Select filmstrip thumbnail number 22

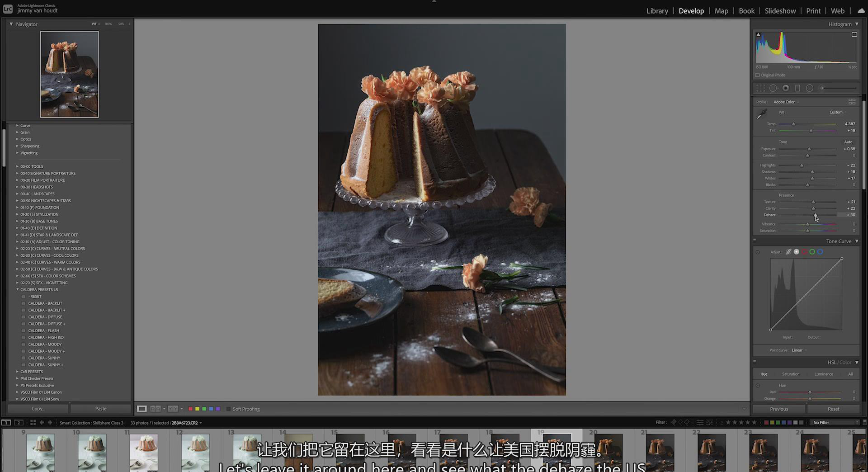coord(712,453)
